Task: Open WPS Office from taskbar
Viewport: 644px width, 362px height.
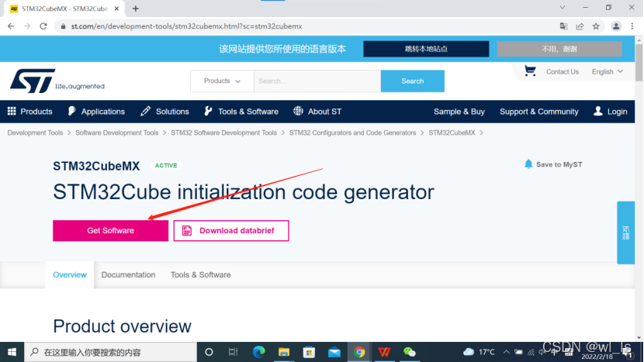Action: coord(384,352)
